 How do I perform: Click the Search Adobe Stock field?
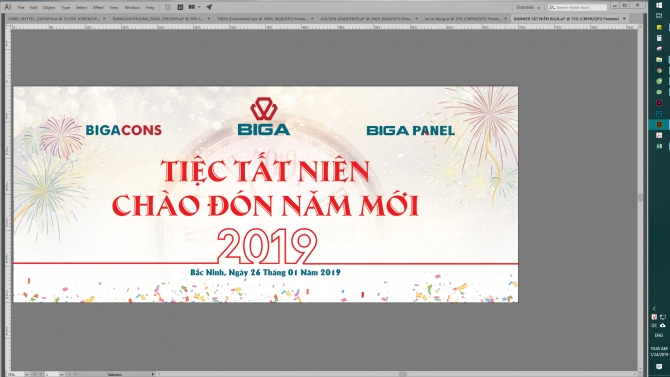click(x=577, y=7)
